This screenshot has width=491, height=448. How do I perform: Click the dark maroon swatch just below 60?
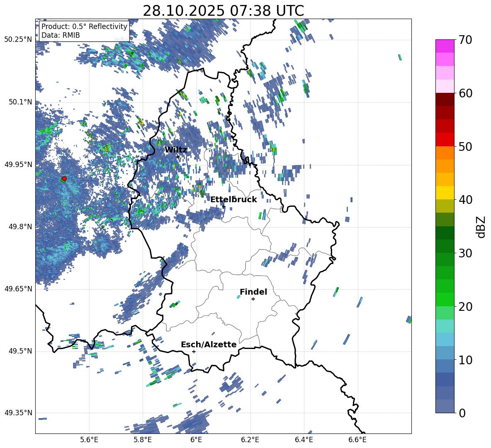coord(445,99)
